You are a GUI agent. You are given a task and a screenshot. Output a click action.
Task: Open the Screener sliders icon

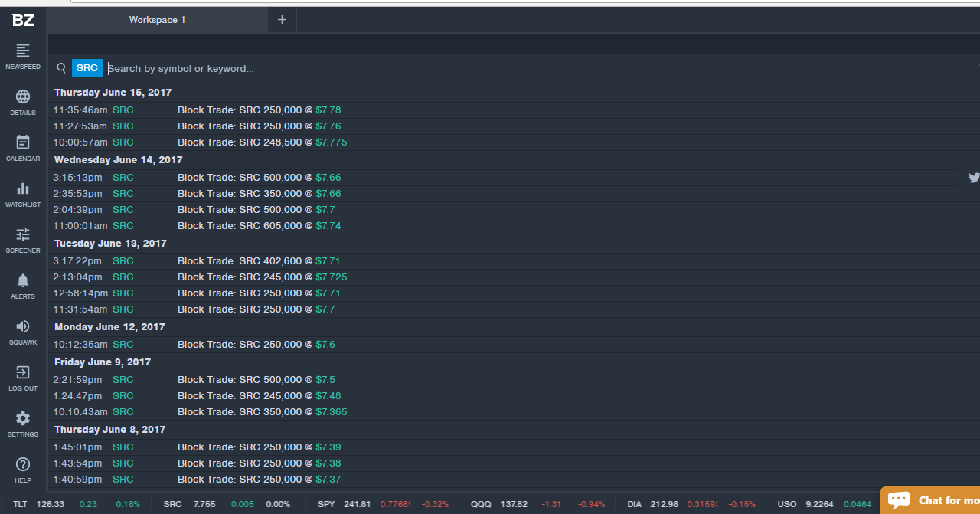pyautogui.click(x=23, y=234)
